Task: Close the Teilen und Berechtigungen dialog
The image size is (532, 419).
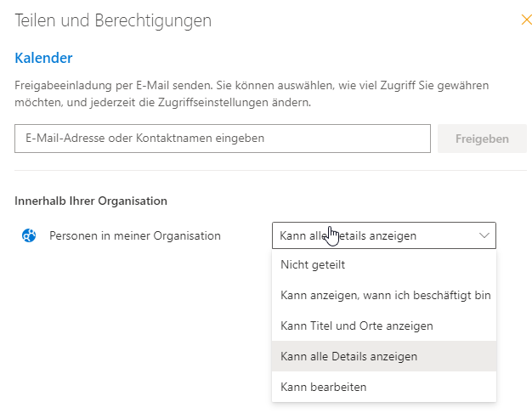Action: click(x=526, y=20)
